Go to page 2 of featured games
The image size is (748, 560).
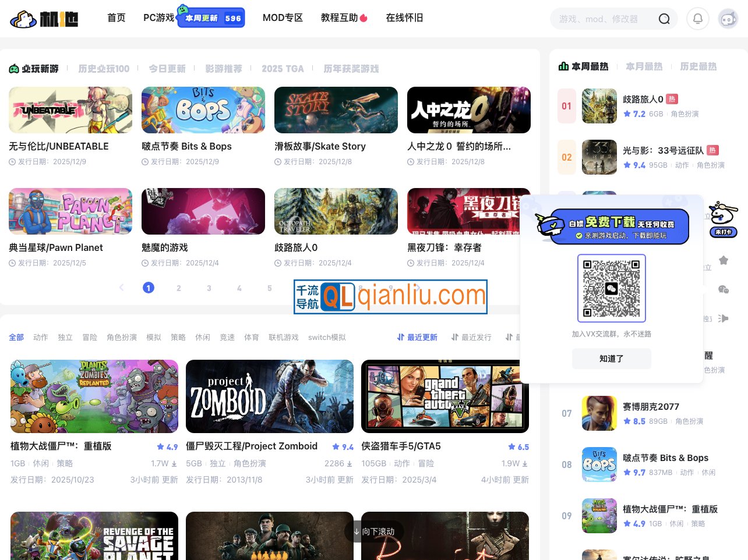click(179, 288)
